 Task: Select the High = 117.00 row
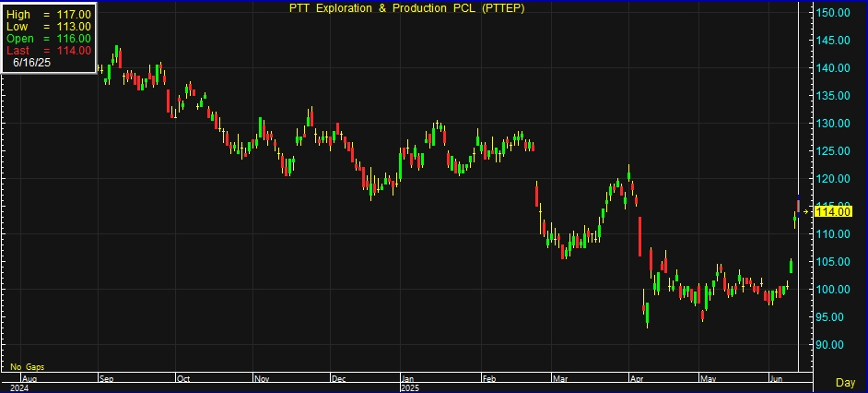(x=48, y=15)
